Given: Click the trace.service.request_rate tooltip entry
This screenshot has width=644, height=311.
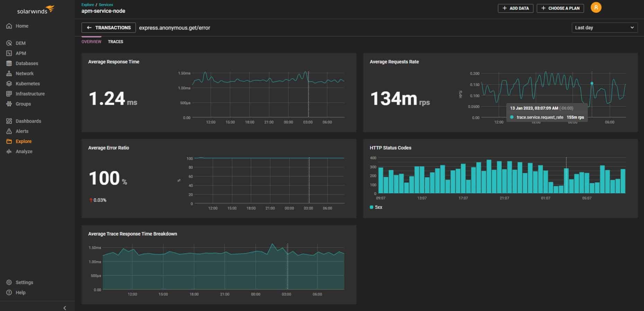Looking at the screenshot, I should [547, 117].
